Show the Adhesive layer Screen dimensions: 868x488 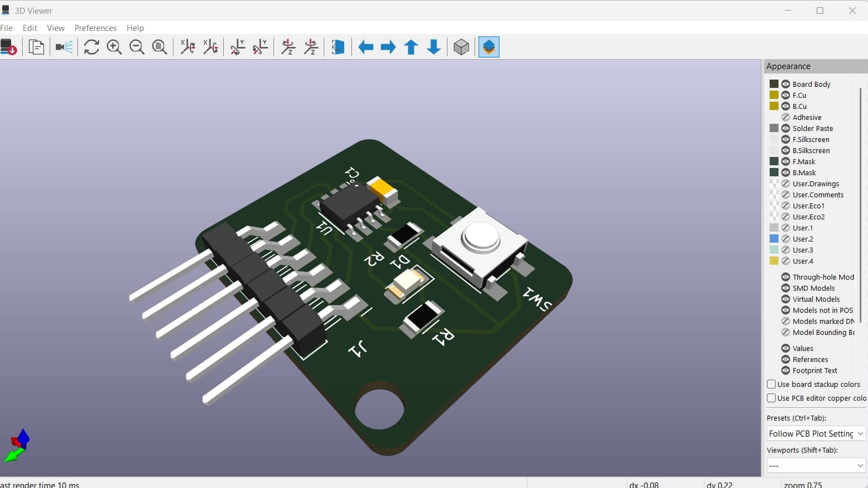tap(786, 117)
